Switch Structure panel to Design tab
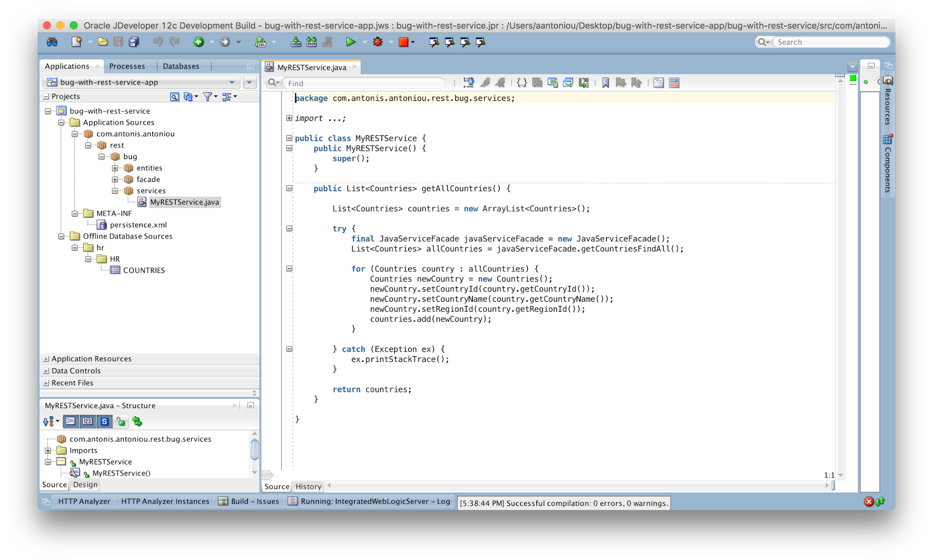Image resolution: width=933 pixels, height=560 pixels. (85, 485)
